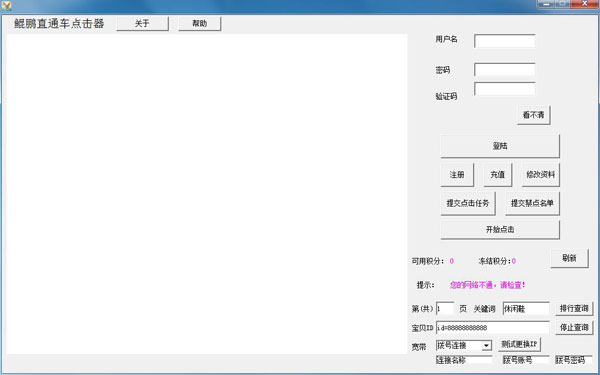Focus the 用户名 input field
This screenshot has width=600, height=375.
(504, 41)
